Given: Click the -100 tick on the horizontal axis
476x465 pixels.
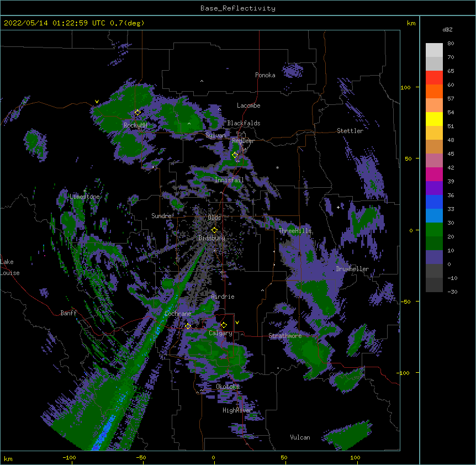Looking at the screenshot, I should 69,457.
